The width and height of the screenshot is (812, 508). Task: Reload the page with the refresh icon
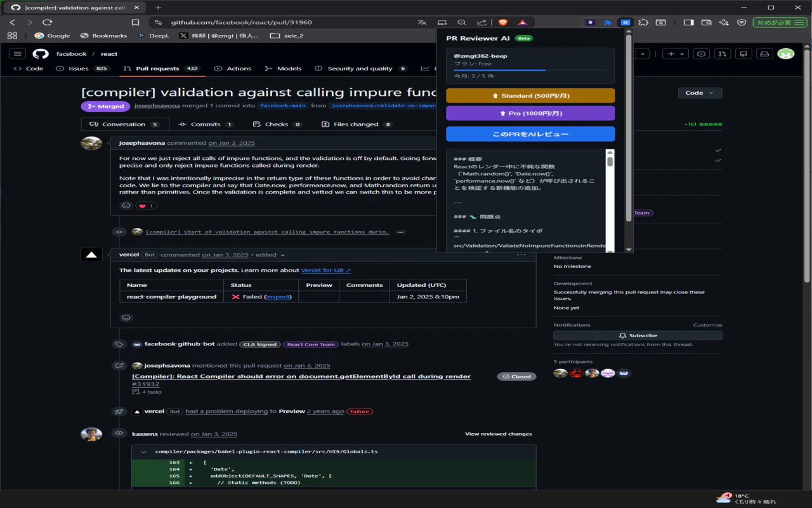[47, 22]
